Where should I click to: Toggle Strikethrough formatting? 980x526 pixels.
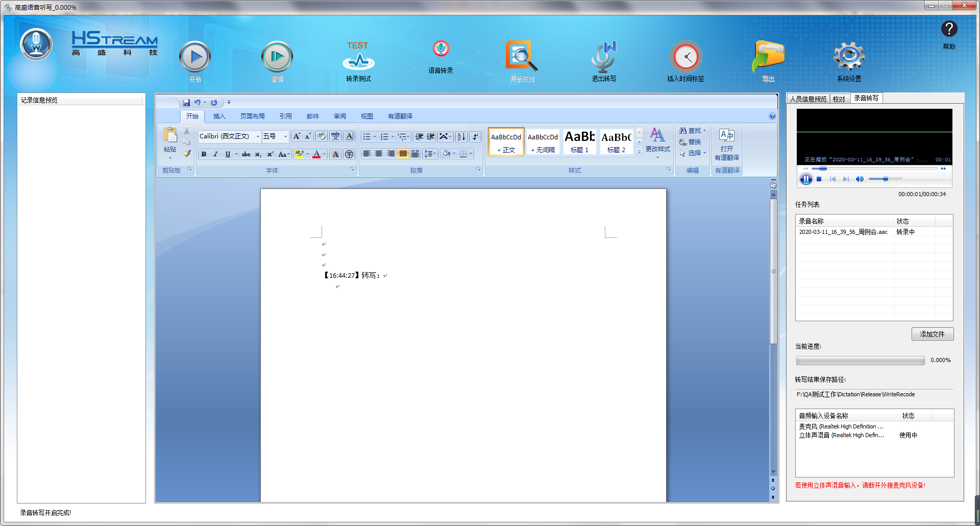[x=246, y=154]
